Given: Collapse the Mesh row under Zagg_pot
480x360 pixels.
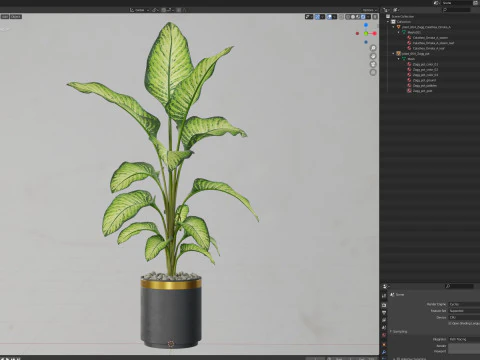Looking at the screenshot, I should 399,59.
